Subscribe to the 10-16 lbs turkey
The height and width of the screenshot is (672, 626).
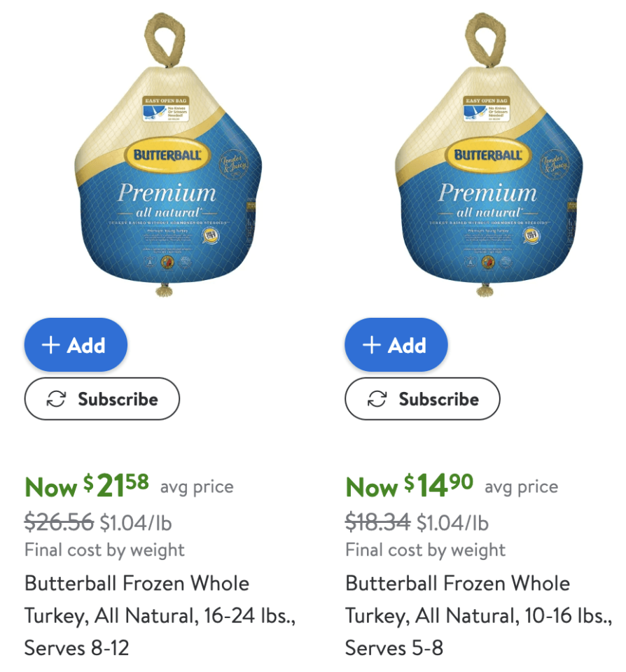click(422, 399)
